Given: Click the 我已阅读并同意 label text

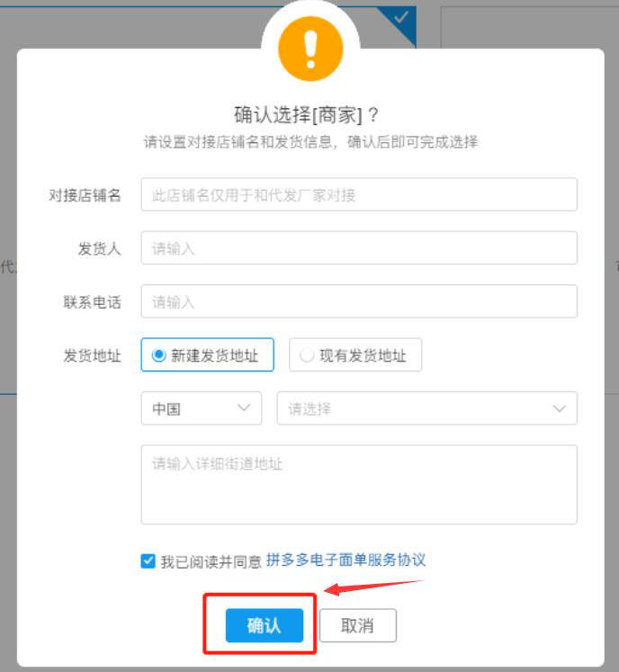Looking at the screenshot, I should (x=211, y=561).
